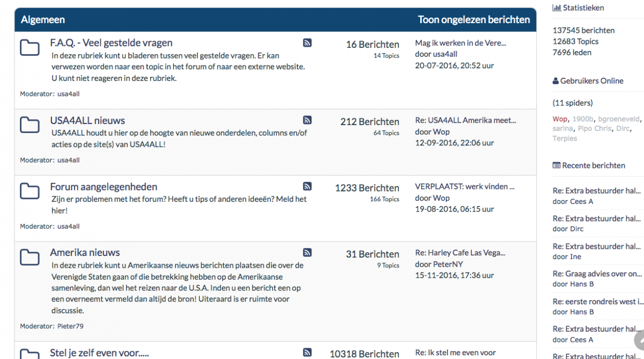View the profile of moderator Pieter79
Viewport: 644px width, 359px height.
pyautogui.click(x=70, y=326)
